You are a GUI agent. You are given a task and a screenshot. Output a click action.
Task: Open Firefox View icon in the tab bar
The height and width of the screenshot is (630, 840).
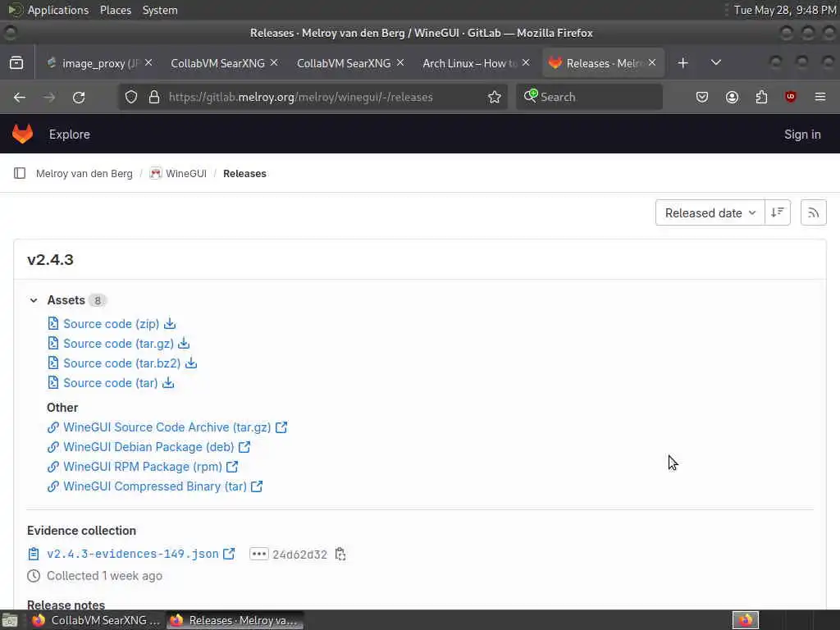[16, 63]
